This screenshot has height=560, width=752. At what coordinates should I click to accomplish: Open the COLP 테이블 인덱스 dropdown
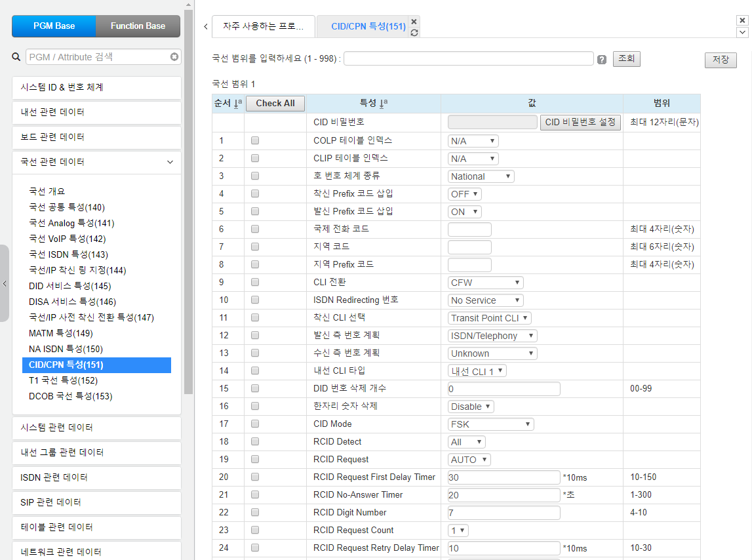(473, 141)
